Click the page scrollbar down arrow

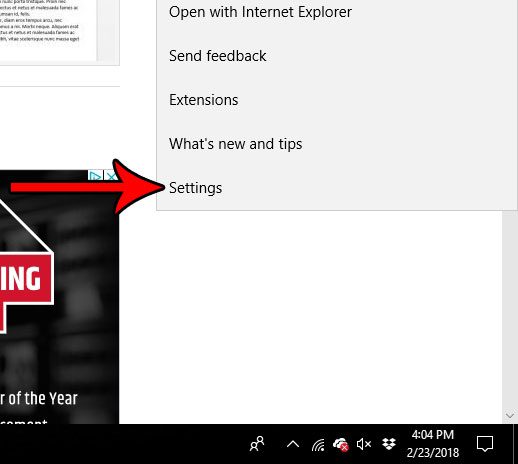pyautogui.click(x=510, y=416)
